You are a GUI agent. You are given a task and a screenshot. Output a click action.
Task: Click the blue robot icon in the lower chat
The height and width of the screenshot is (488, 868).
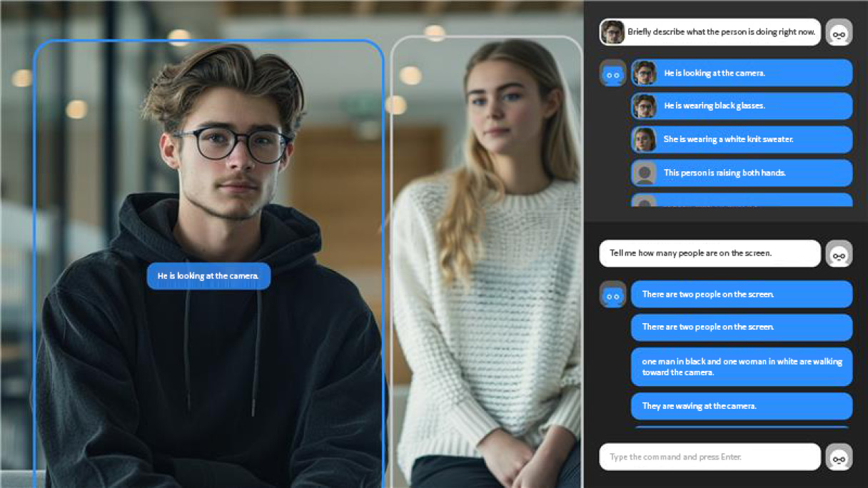click(612, 295)
